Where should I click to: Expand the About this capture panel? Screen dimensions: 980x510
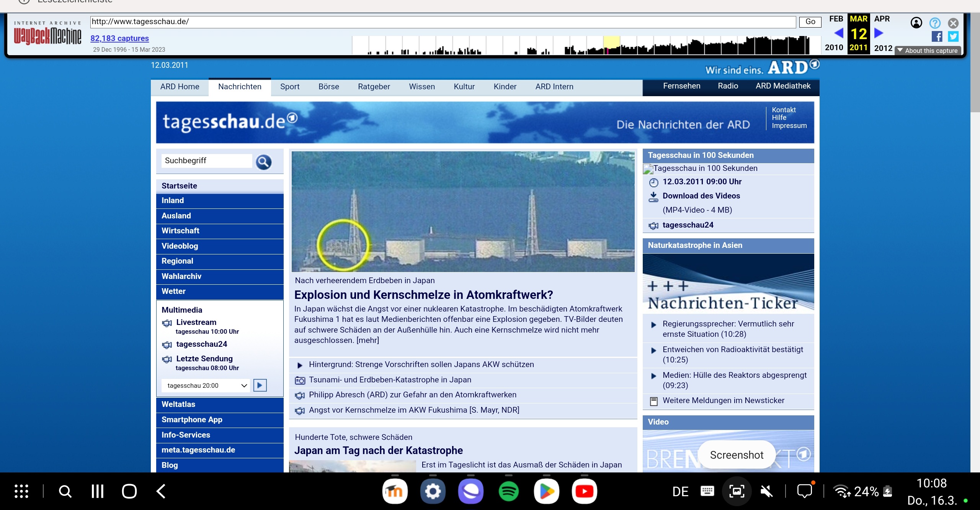click(928, 50)
